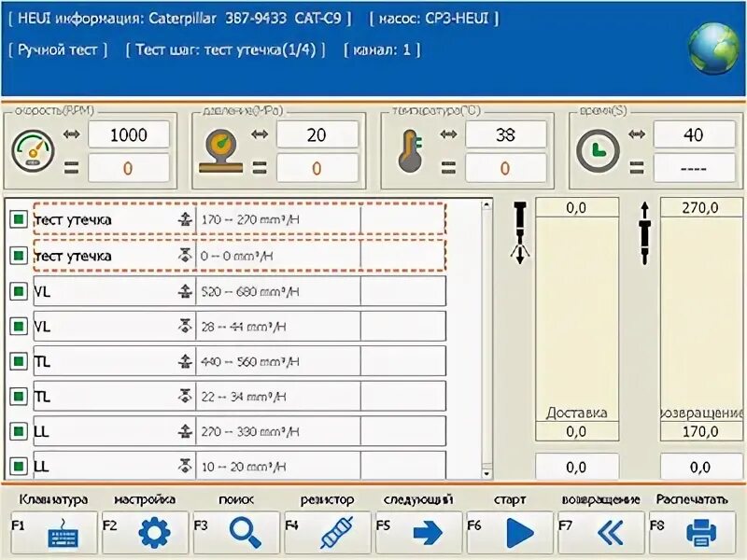Select the VL 28 – 44 mm³/H row
The width and height of the screenshot is (747, 560).
coord(240,326)
